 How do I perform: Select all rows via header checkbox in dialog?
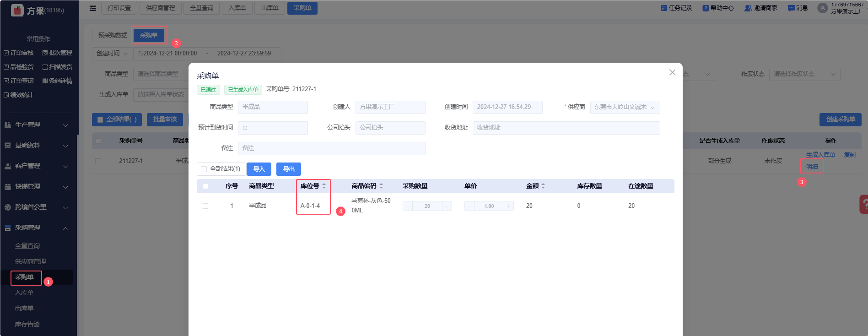205,186
